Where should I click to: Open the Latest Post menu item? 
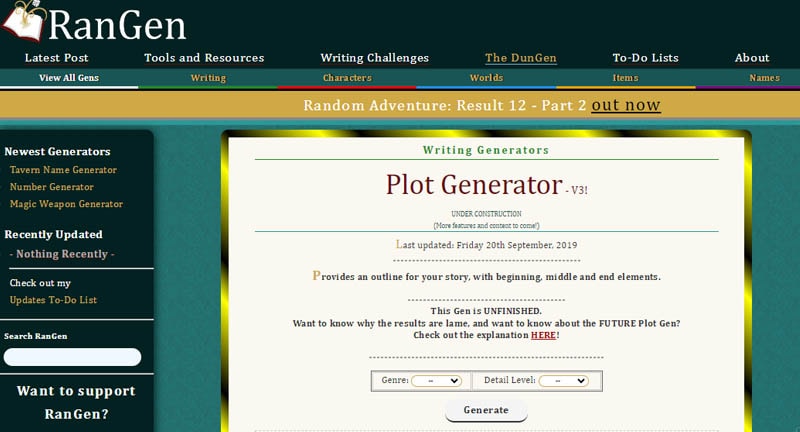click(57, 58)
